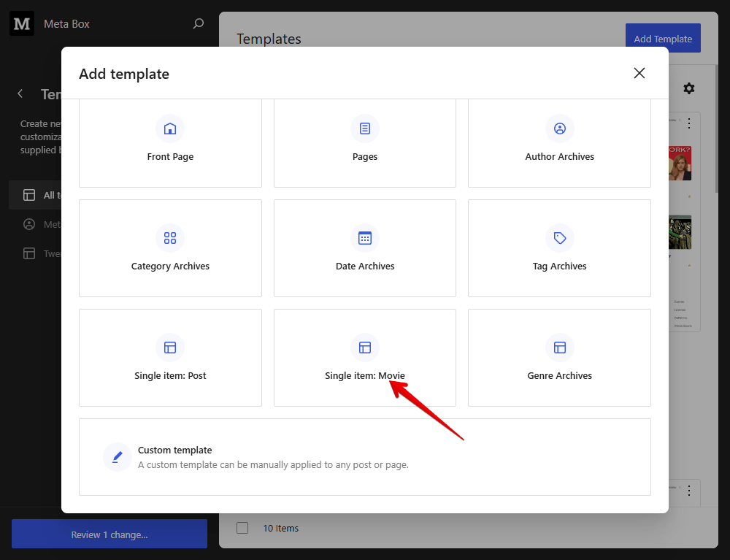Viewport: 730px width, 560px height.
Task: Click the Meta Box site logo icon
Action: pyautogui.click(x=22, y=23)
